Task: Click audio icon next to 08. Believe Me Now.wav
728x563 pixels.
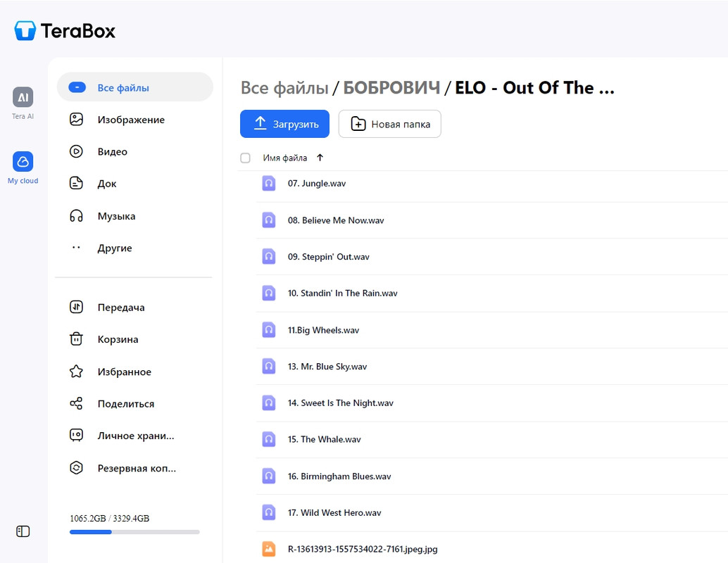Action: (269, 220)
